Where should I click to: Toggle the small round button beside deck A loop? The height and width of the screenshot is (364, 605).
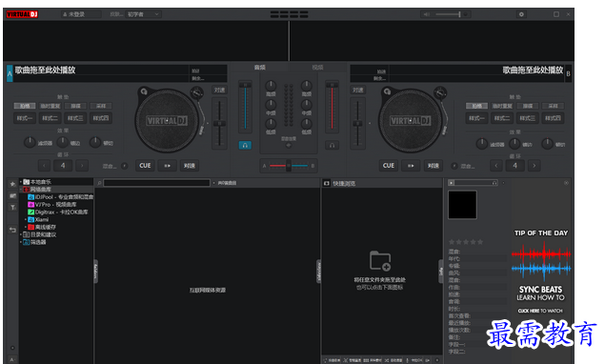124,166
